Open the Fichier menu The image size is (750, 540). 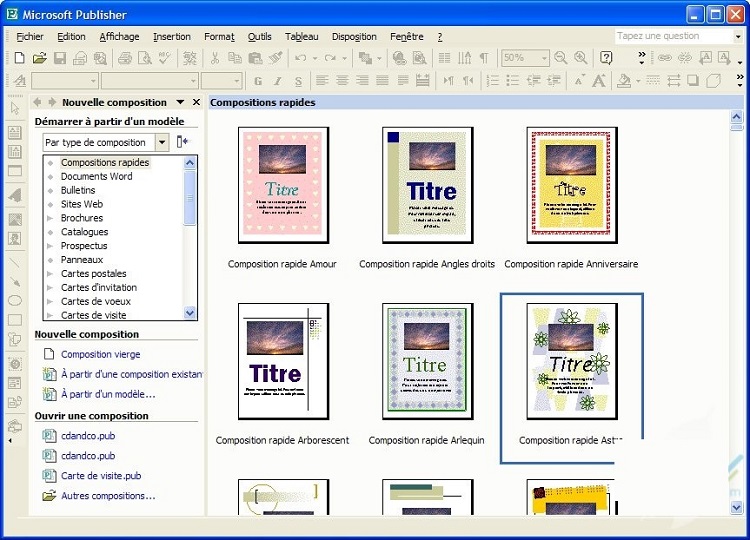tap(30, 37)
